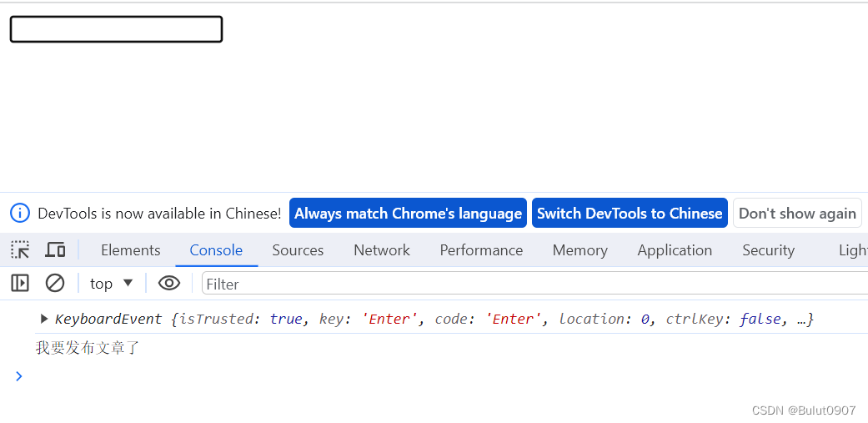Open the Sources tab
Viewport: 868px width, 423px height.
click(298, 250)
